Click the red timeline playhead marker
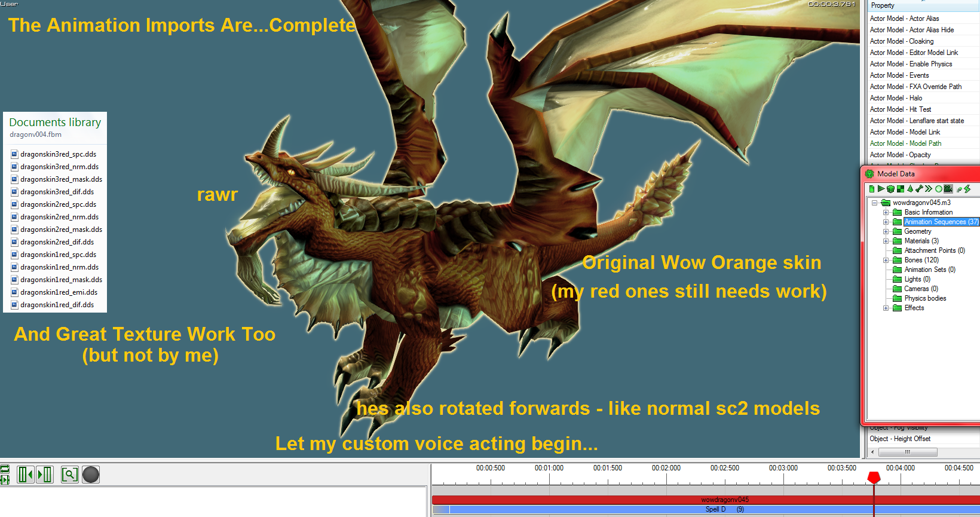The width and height of the screenshot is (980, 517). 874,477
